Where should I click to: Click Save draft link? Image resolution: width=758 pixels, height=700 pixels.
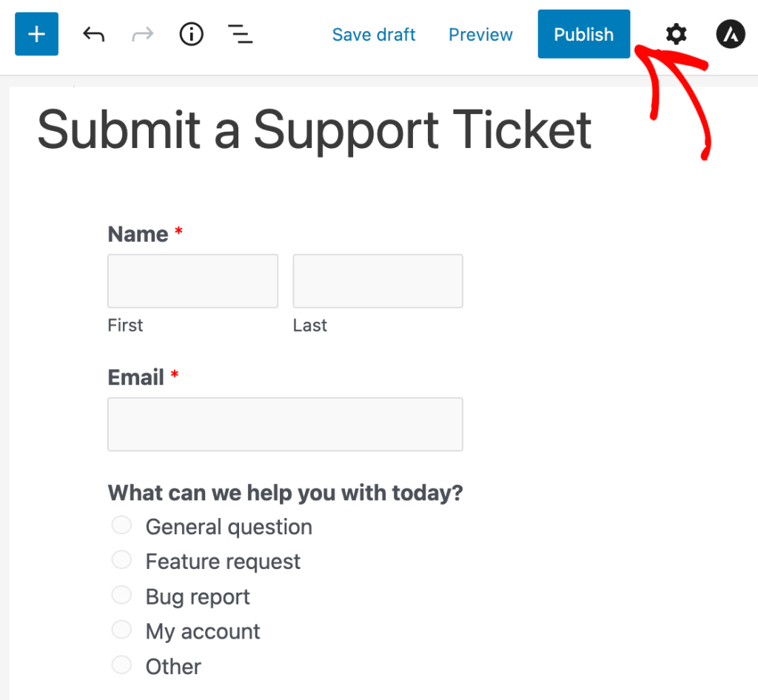click(x=374, y=35)
